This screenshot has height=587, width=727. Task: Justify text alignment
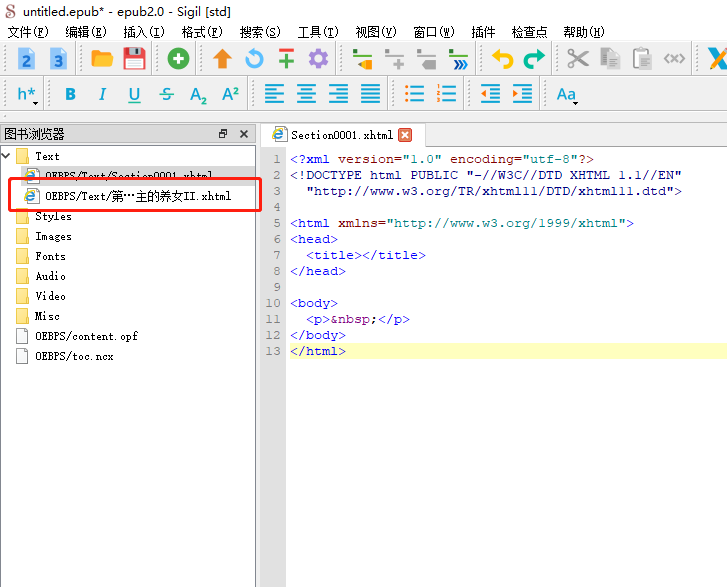point(370,94)
